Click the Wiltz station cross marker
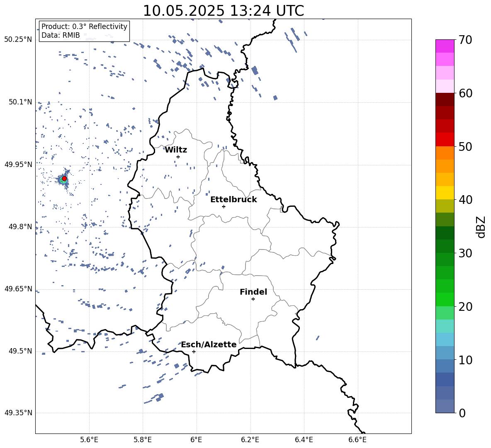The image size is (491, 448). (178, 157)
